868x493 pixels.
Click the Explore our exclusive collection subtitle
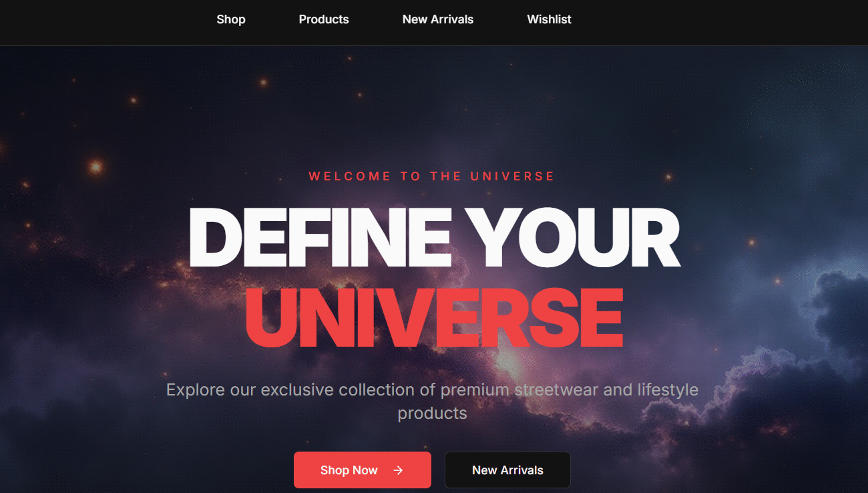pyautogui.click(x=432, y=401)
